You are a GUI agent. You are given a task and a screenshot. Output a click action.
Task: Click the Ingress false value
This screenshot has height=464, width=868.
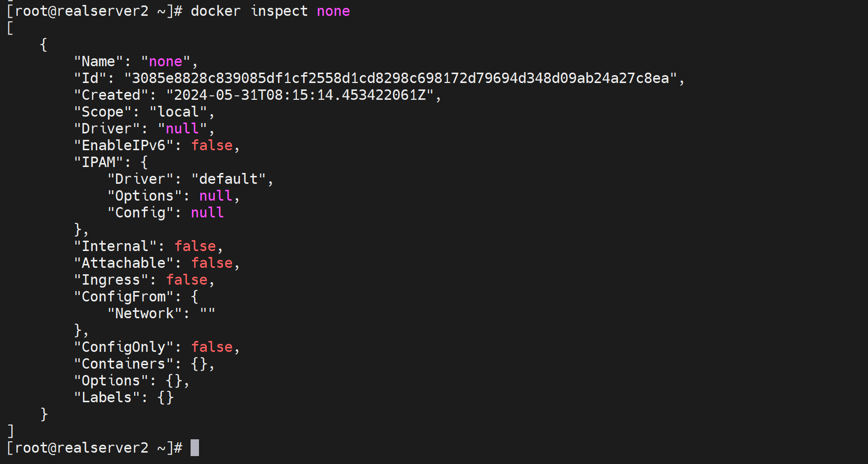(x=187, y=280)
